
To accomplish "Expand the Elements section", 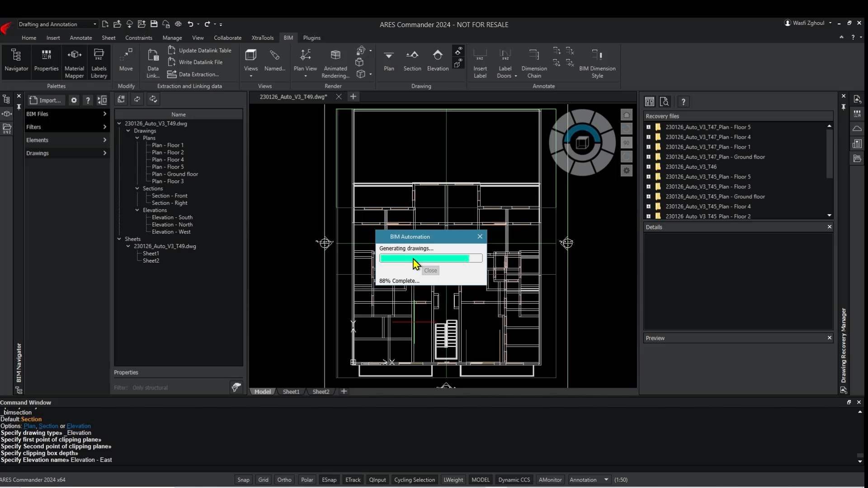I will 66,140.
